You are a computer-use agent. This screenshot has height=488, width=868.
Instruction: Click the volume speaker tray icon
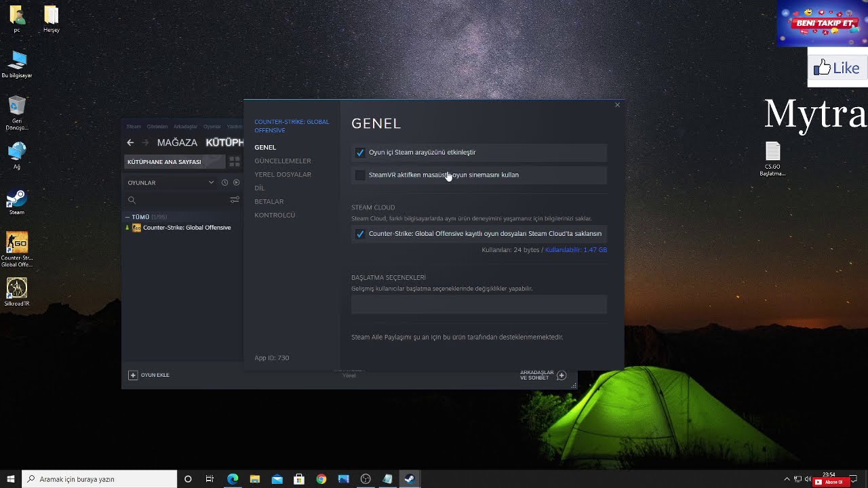(x=808, y=479)
